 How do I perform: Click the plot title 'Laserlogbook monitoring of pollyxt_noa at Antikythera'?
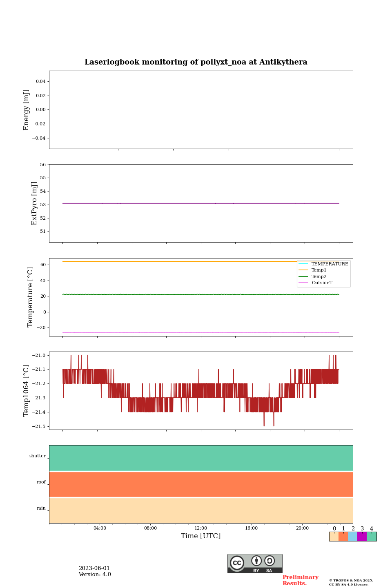196,62
